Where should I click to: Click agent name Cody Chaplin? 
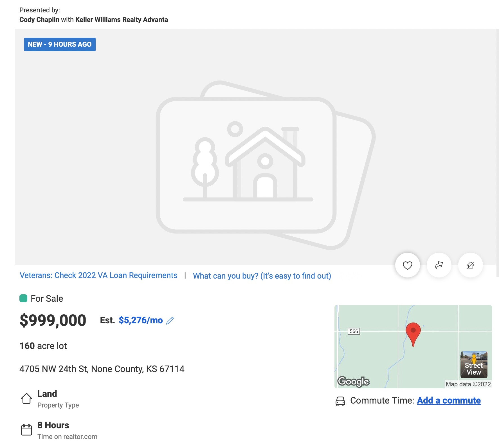(39, 20)
